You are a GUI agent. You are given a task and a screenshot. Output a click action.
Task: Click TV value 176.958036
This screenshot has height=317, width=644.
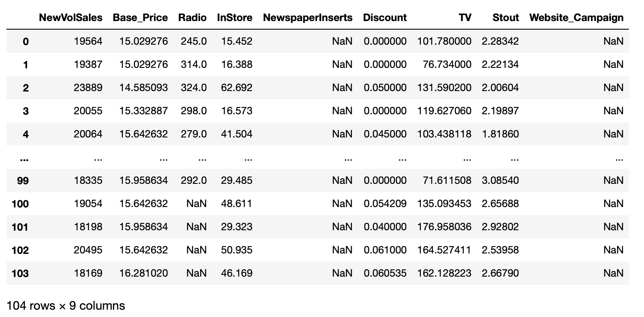click(444, 227)
